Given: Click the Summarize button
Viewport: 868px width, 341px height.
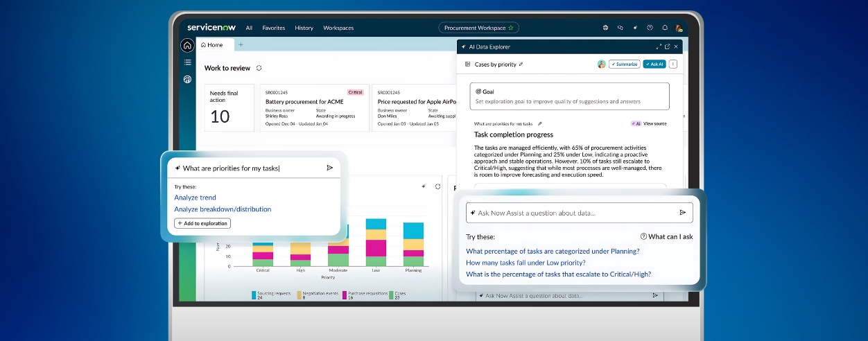Looking at the screenshot, I should 624,64.
